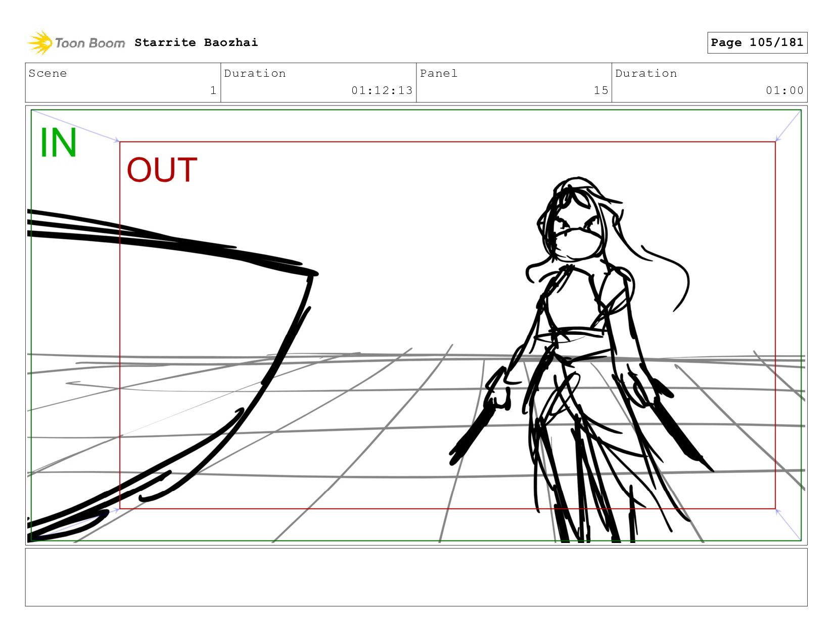Click the scene duration value 01:12:13
Image resolution: width=834 pixels, height=644 pixels.
(382, 90)
